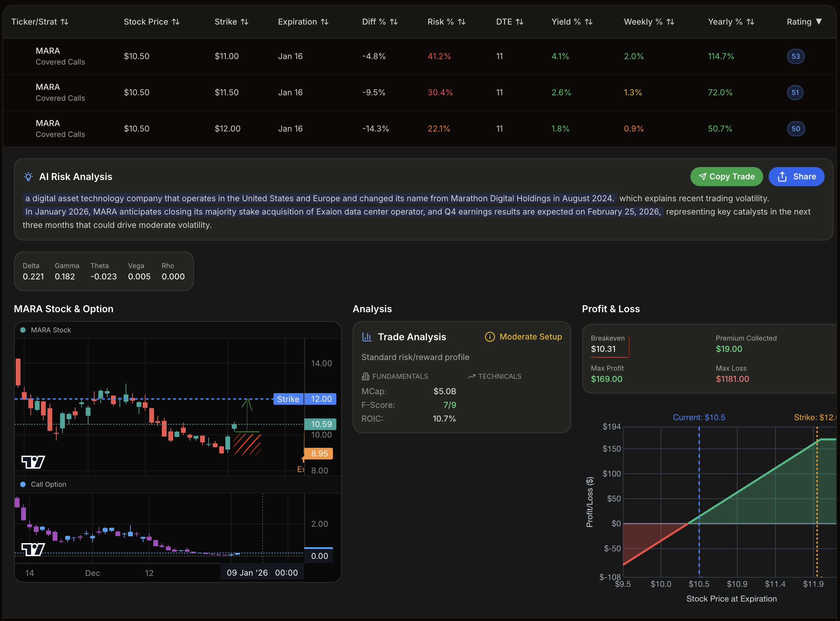The height and width of the screenshot is (621, 840).
Task: Click the 72.0% yearly value
Action: pyautogui.click(x=720, y=93)
